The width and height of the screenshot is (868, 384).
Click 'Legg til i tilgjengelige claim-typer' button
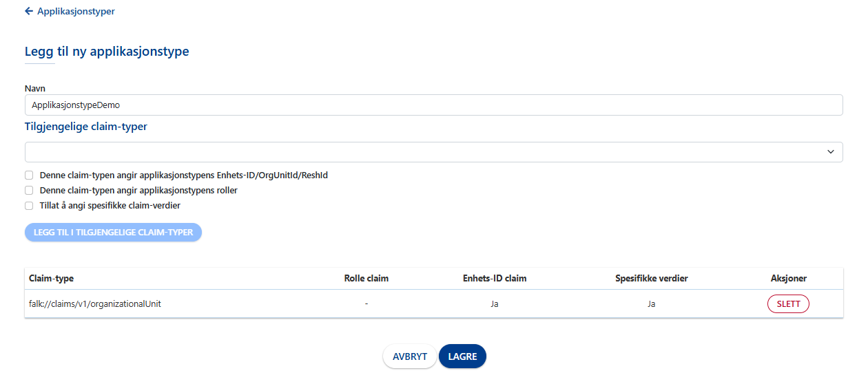pyautogui.click(x=113, y=232)
